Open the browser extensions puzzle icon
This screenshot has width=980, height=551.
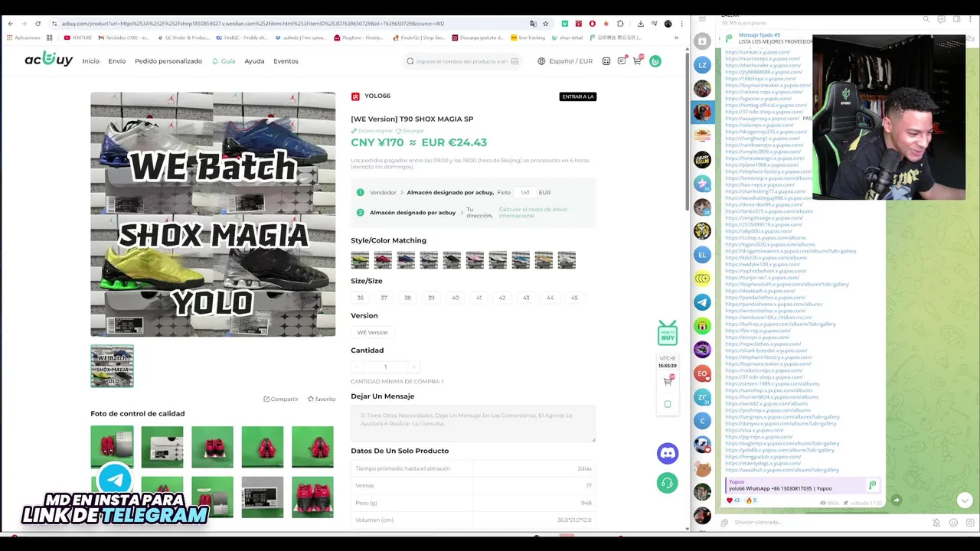tap(620, 24)
